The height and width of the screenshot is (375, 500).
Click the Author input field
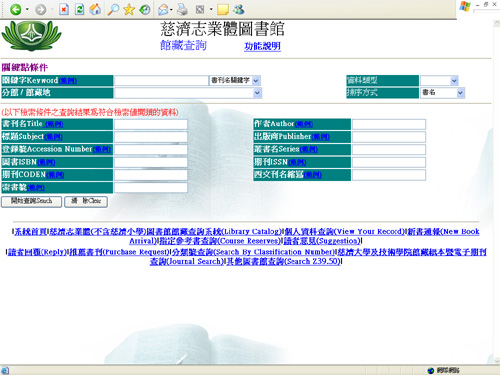pos(389,124)
